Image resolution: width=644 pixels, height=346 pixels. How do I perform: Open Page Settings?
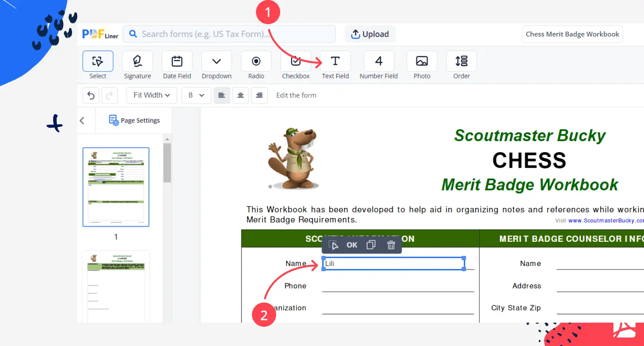coord(134,120)
